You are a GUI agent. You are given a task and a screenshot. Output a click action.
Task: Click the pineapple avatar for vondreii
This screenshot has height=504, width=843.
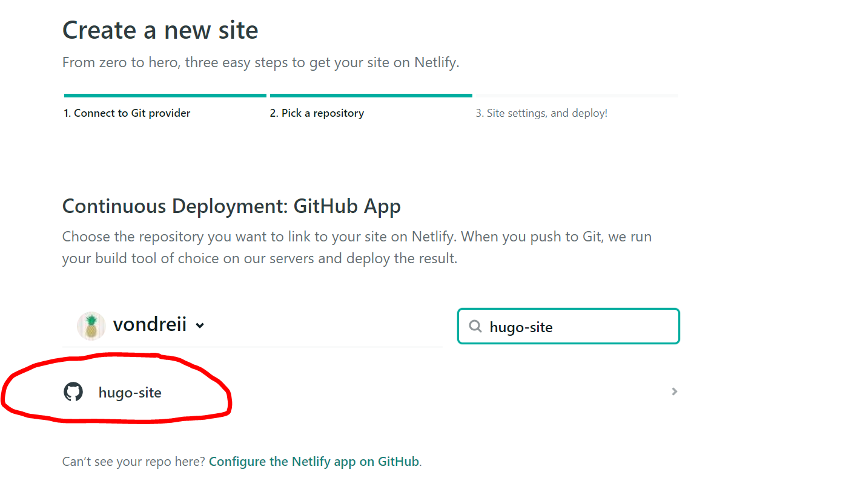pos(91,326)
